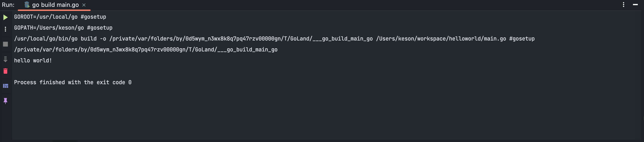
Task: Click the helloworld/main.go path in build command
Action: point(441,39)
